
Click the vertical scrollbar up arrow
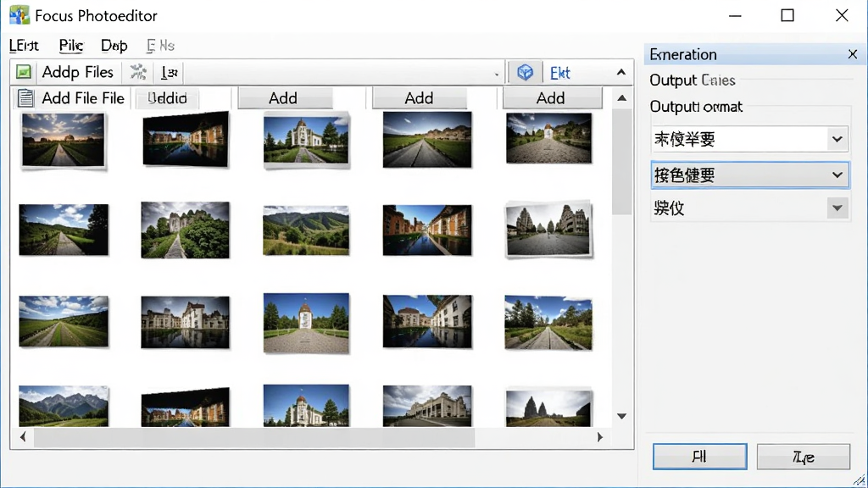click(x=621, y=98)
